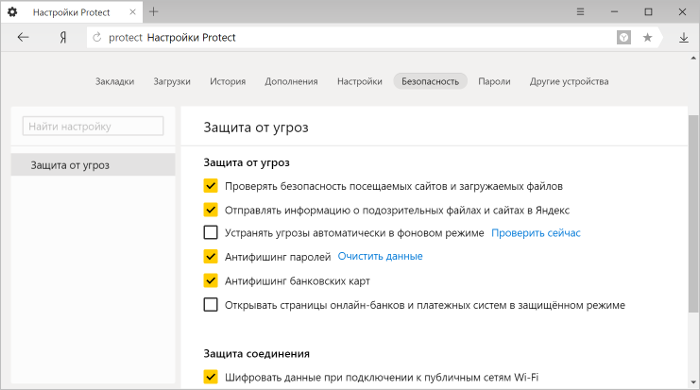Reload page using the refresh icon
700x390 pixels.
click(x=97, y=37)
